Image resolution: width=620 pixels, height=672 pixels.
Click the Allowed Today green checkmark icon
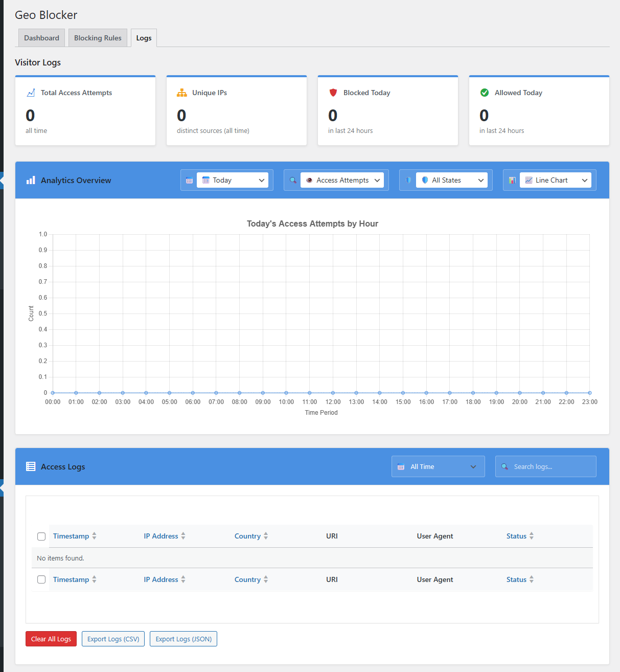485,93
